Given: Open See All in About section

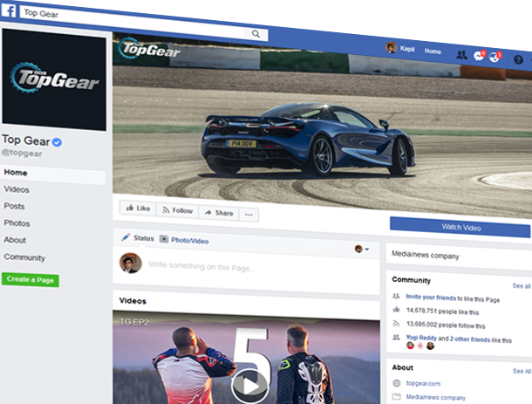Looking at the screenshot, I should coord(522,371).
